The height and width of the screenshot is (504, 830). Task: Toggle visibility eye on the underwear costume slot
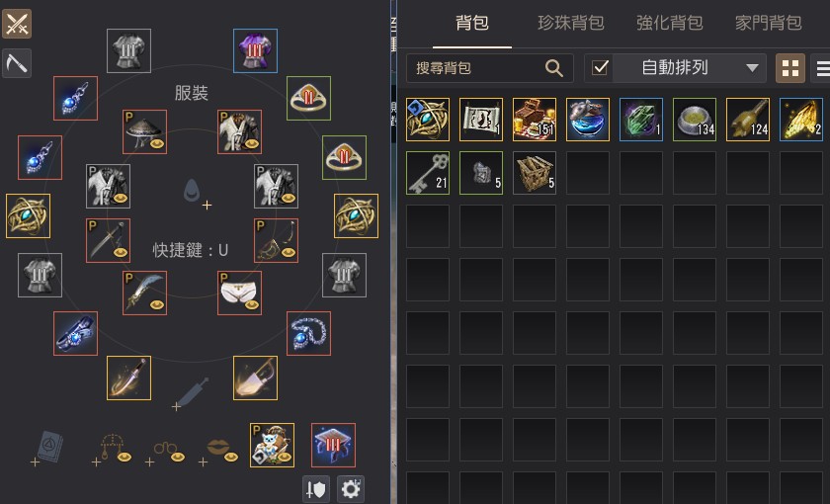251,304
